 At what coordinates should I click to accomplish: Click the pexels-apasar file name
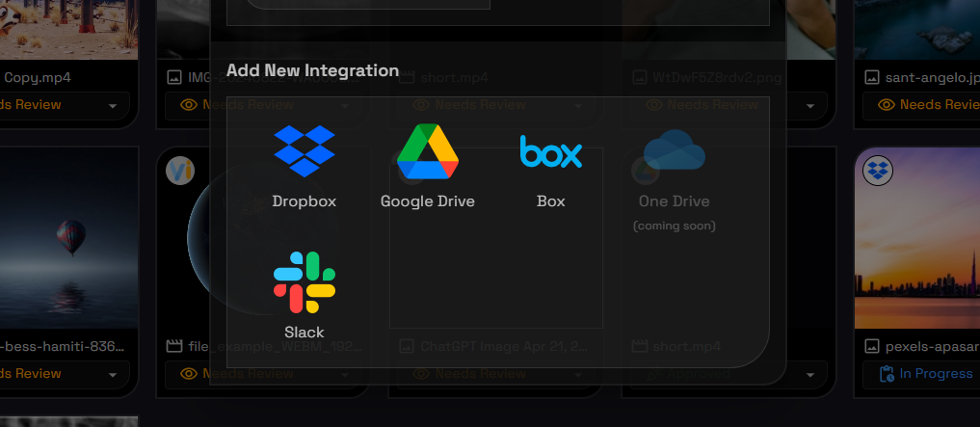coord(933,346)
